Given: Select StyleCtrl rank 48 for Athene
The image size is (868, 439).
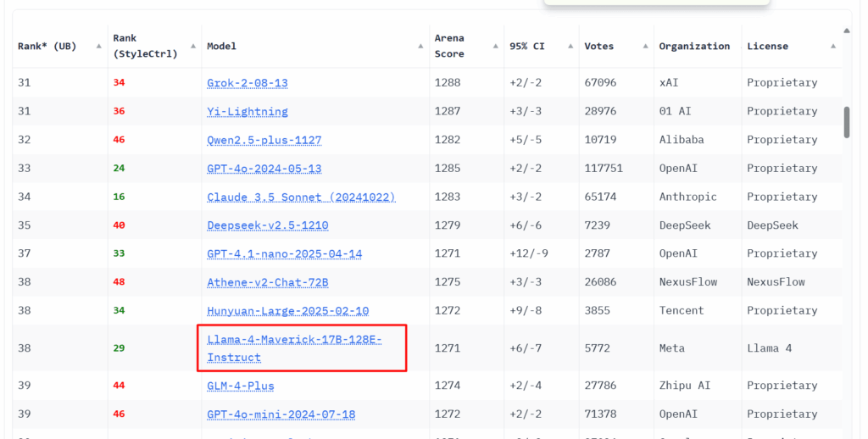Looking at the screenshot, I should tap(119, 281).
